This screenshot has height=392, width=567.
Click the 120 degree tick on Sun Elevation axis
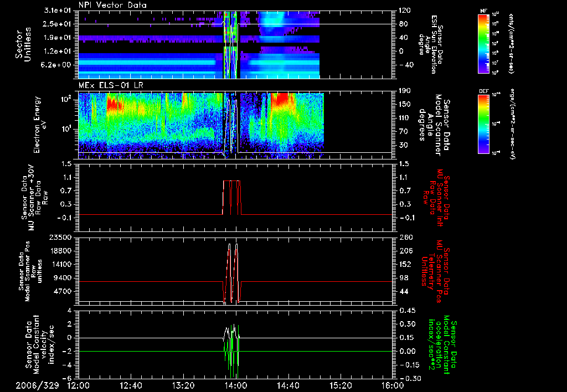click(405, 11)
